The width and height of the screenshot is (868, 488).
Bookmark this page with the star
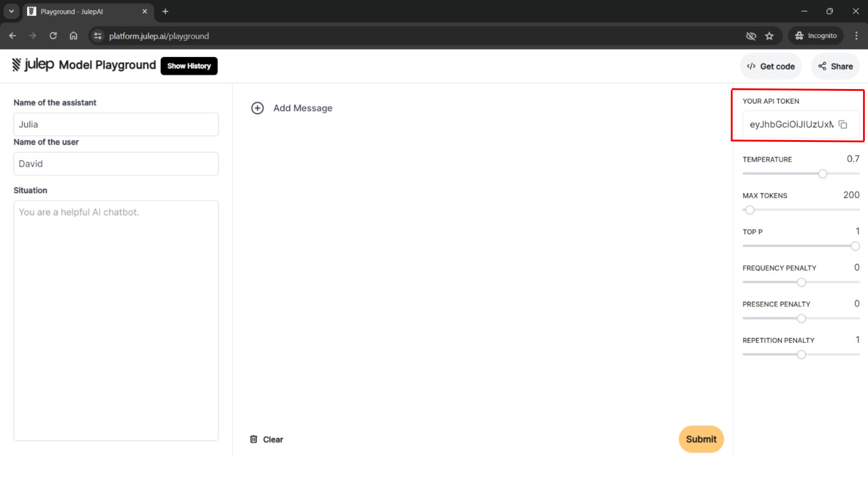point(770,36)
